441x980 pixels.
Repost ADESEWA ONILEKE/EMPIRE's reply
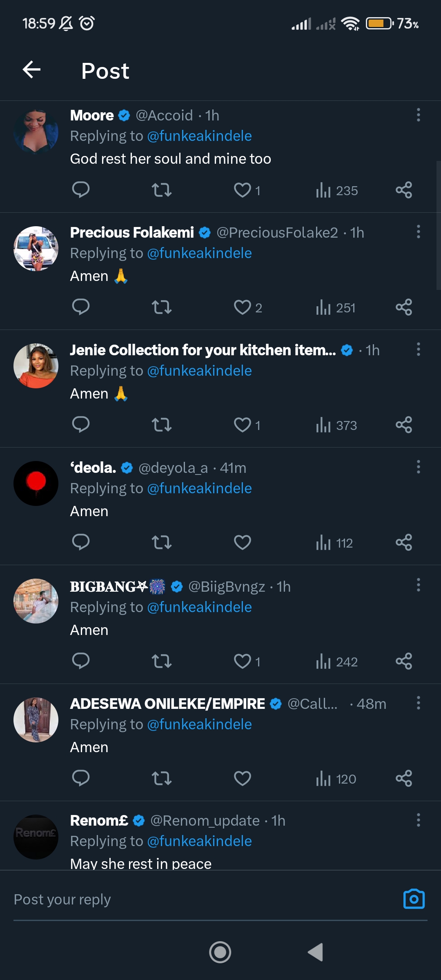162,778
